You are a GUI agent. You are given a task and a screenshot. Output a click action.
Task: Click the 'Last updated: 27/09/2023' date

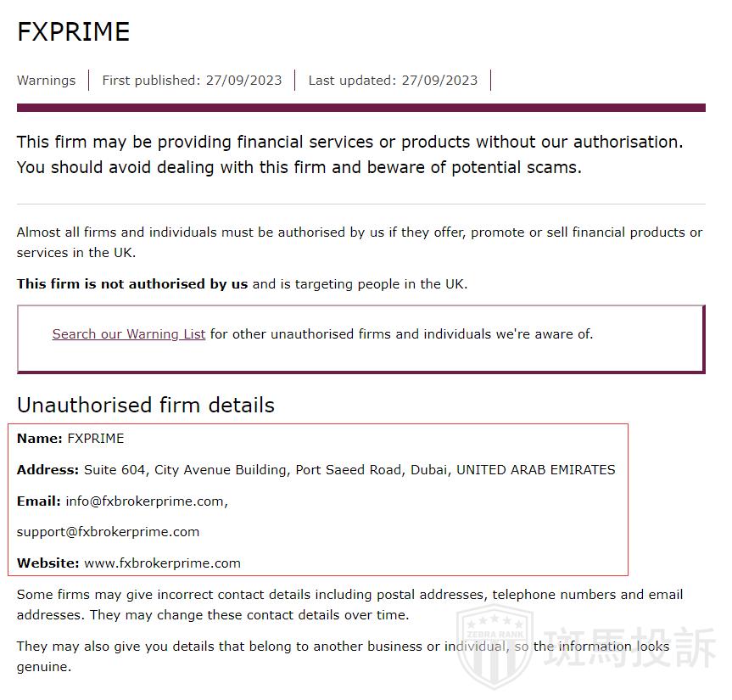pos(393,81)
